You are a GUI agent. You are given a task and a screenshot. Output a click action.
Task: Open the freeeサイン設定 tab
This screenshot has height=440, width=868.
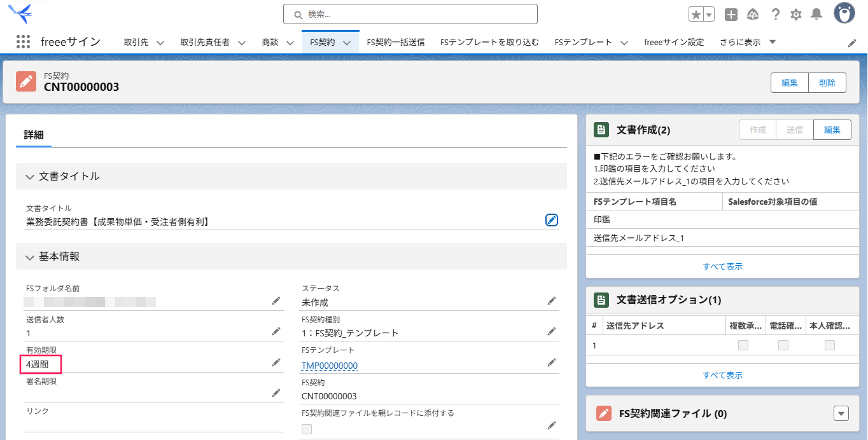674,42
